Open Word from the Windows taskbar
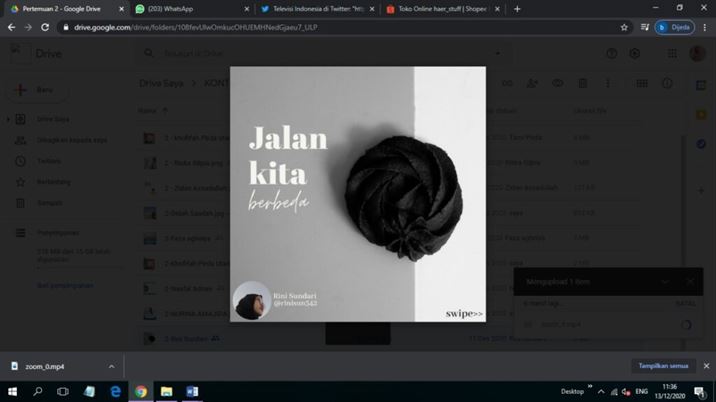 click(192, 392)
